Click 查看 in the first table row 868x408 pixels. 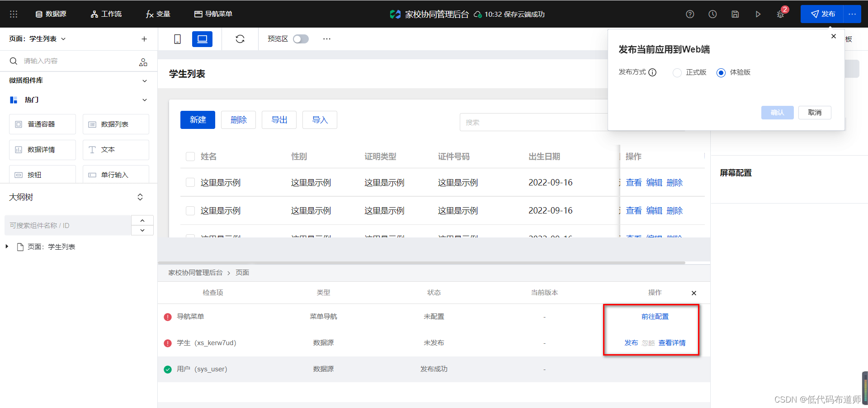coord(634,182)
